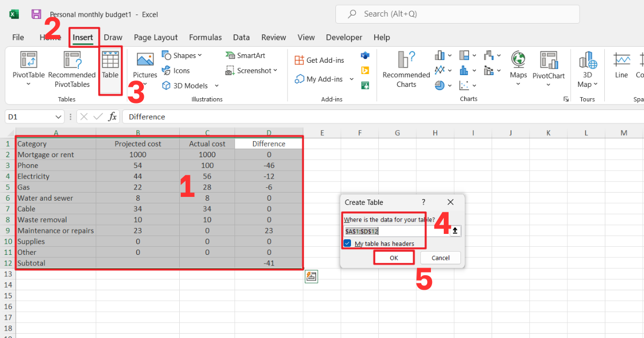The image size is (644, 338).
Task: Insert Icons from Illustrations group
Action: tap(176, 70)
